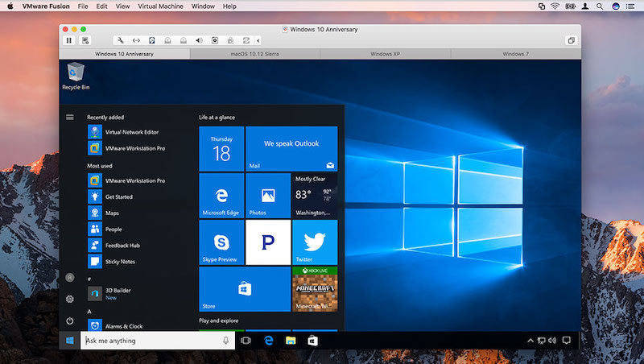This screenshot has width=644, height=364.
Task: Open the File menu
Action: (83, 6)
